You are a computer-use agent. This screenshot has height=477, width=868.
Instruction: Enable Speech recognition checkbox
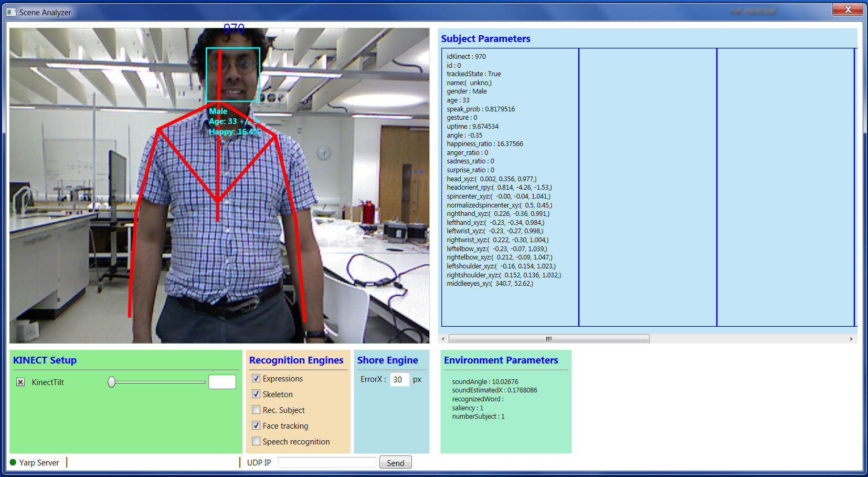[x=256, y=441]
